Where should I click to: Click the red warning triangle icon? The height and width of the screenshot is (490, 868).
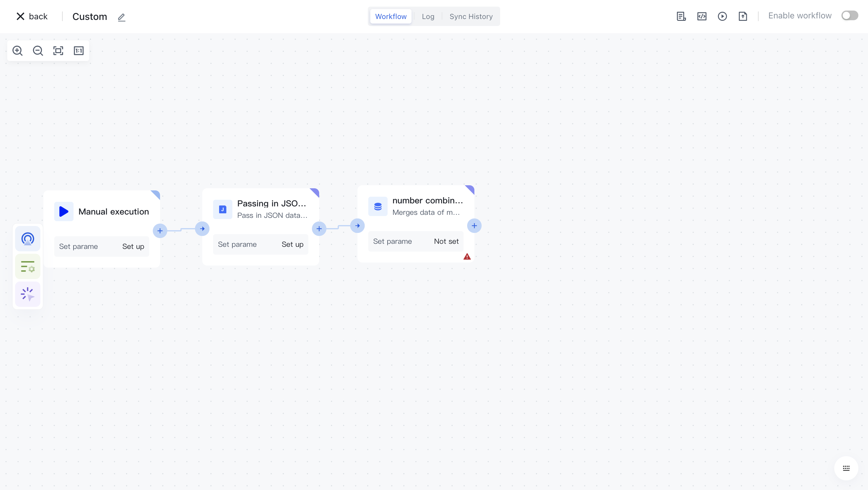[467, 257]
